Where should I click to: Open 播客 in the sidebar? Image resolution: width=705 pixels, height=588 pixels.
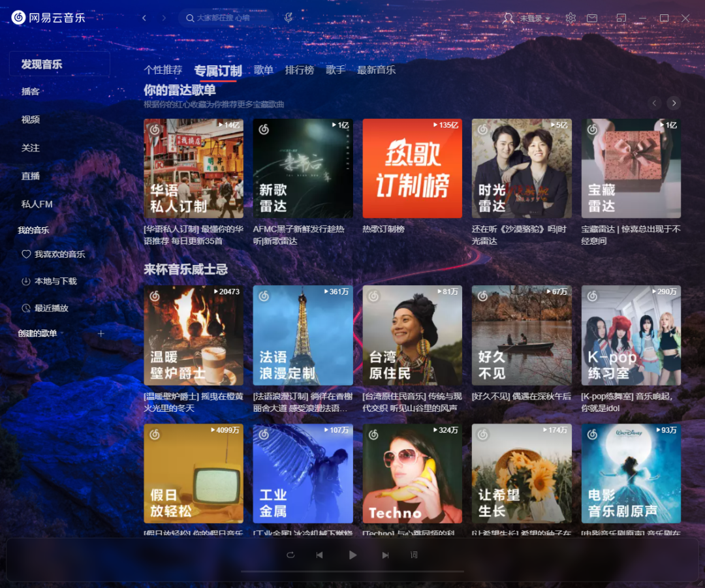point(31,92)
